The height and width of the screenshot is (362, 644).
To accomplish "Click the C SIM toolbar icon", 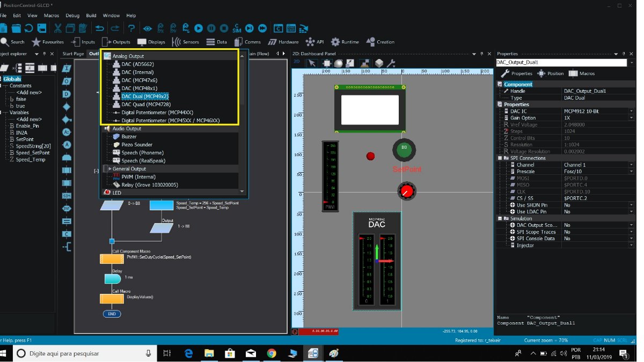I will point(237,28).
